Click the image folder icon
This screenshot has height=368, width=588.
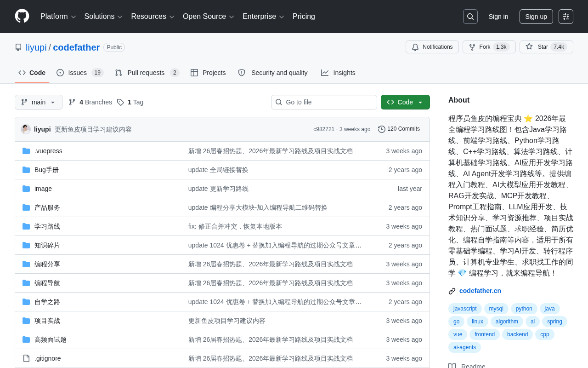tap(26, 189)
